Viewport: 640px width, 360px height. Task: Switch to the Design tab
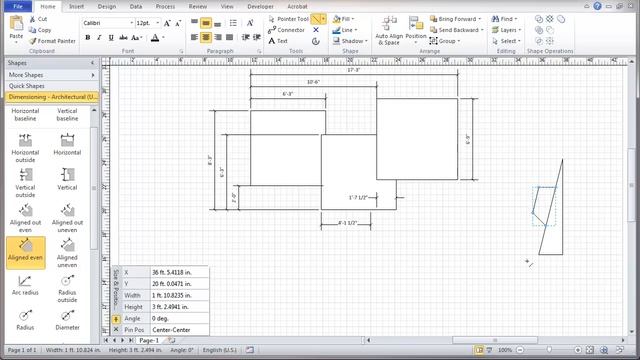tap(107, 7)
